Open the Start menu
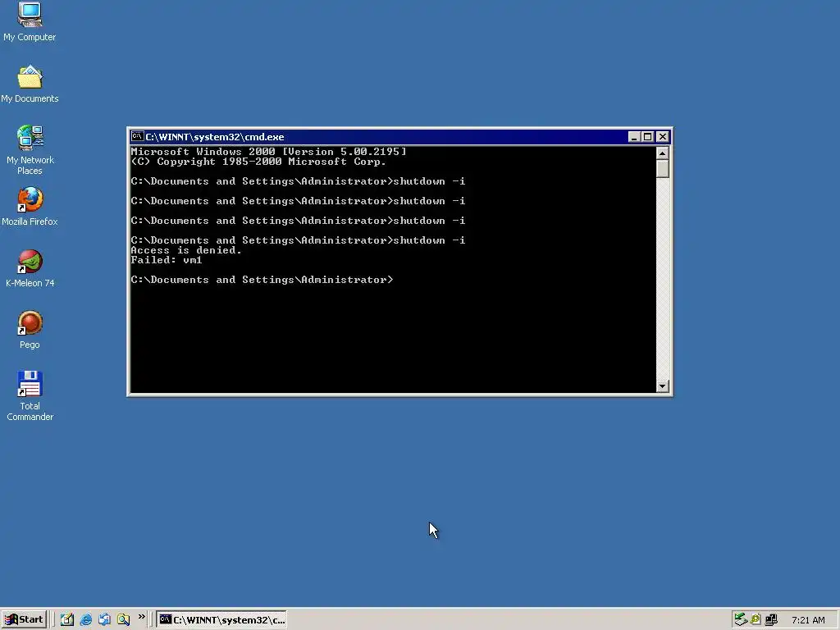This screenshot has height=630, width=840. [24, 619]
